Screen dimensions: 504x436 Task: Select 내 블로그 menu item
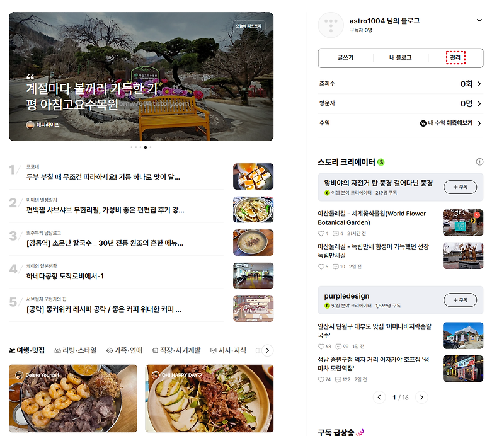coord(400,57)
